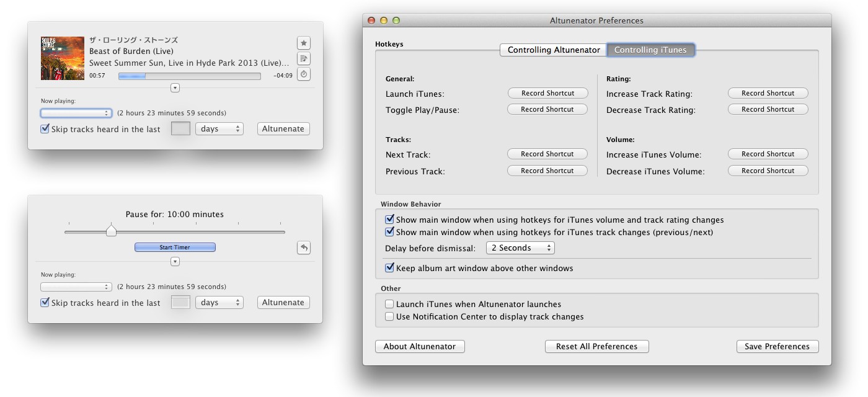This screenshot has width=868, height=397.
Task: Collapse the timer window using the disclosure triangle
Action: click(x=175, y=262)
